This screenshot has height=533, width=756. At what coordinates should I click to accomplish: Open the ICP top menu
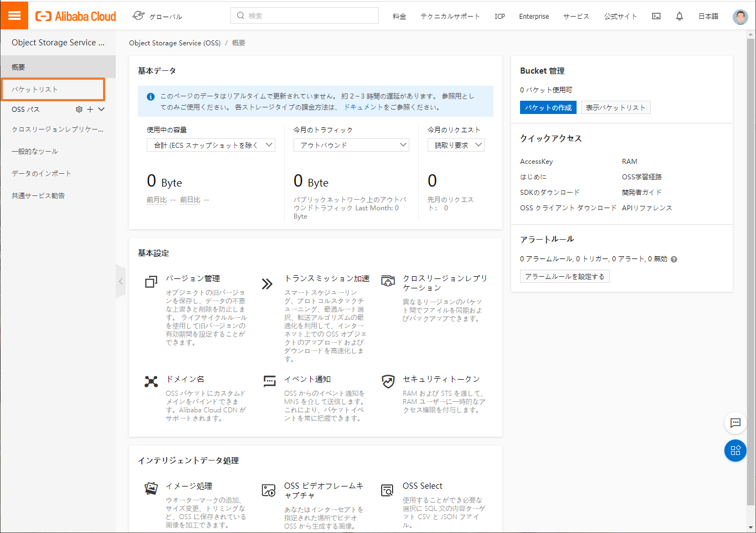tap(500, 17)
